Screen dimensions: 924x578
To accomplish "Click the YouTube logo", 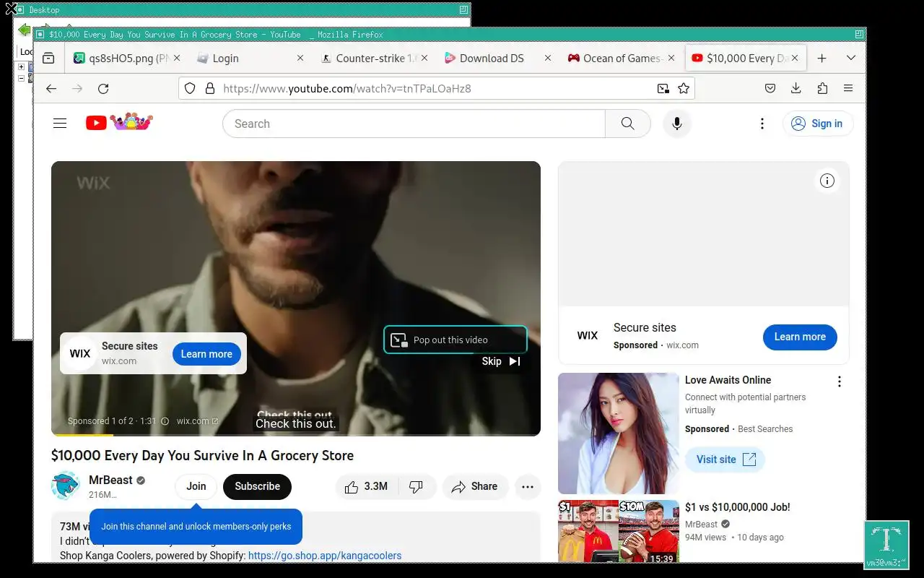I will pyautogui.click(x=119, y=122).
